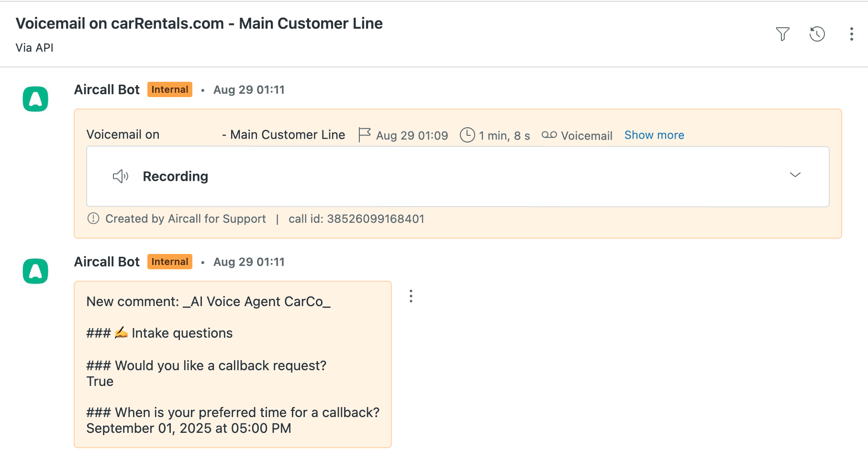Open conversation history via the clock icon

point(817,34)
